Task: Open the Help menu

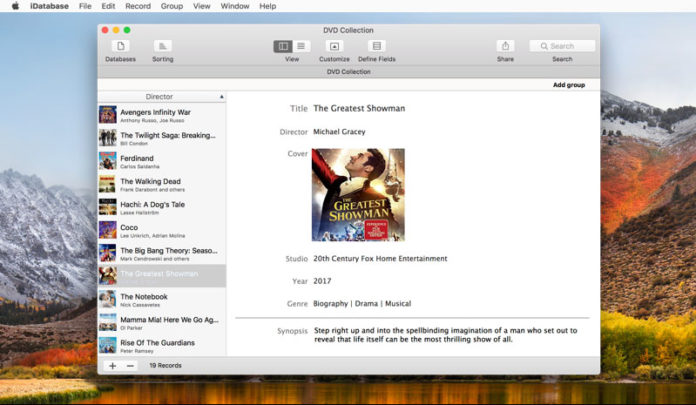Action: pos(268,6)
